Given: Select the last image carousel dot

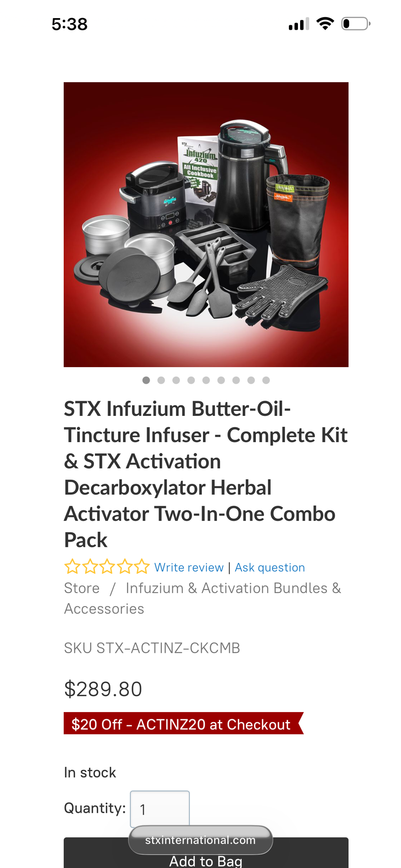Looking at the screenshot, I should (x=266, y=380).
